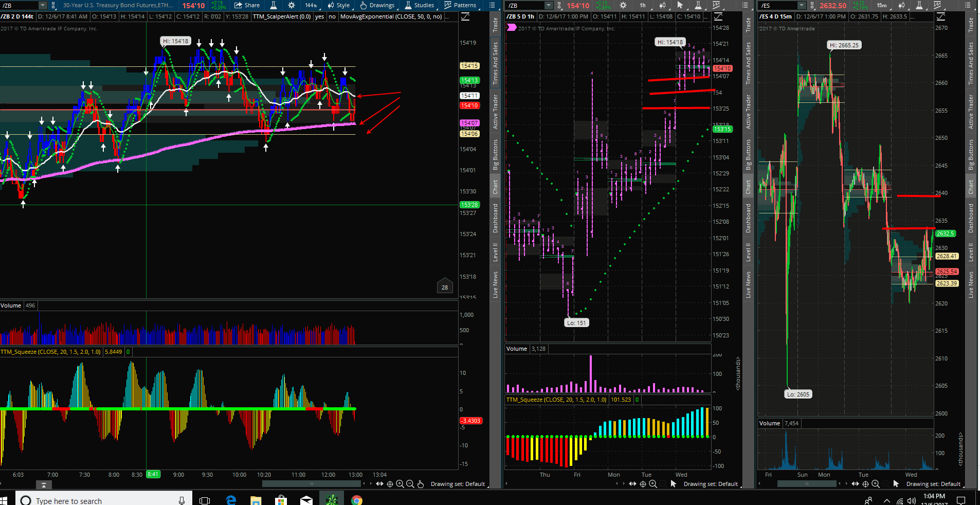Click horizontal expand arrows icon below left chart
This screenshot has width=980, height=505.
click(379, 484)
